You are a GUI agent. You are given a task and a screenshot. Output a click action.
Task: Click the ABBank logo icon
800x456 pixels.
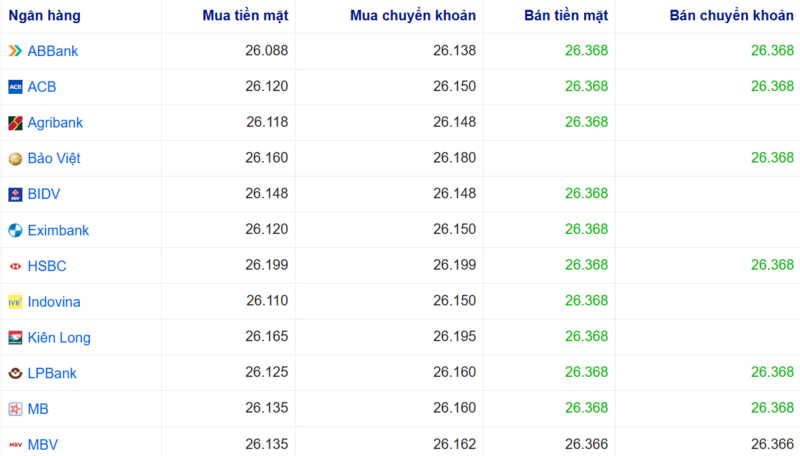pyautogui.click(x=15, y=51)
